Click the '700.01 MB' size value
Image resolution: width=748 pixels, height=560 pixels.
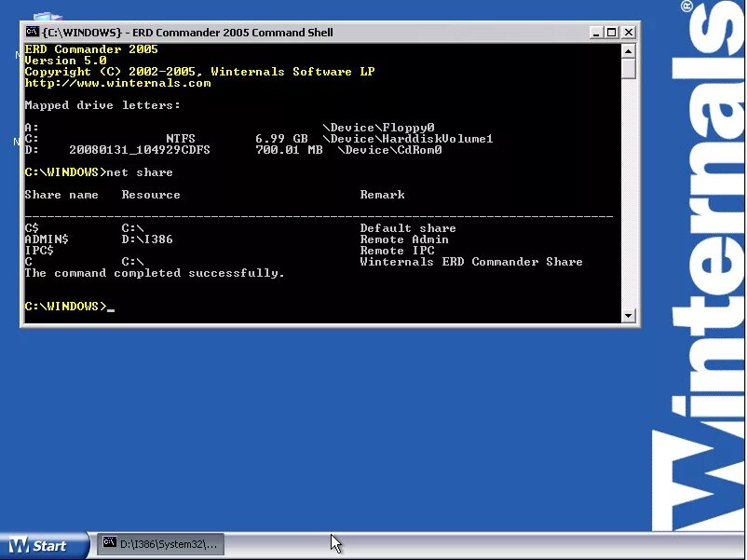[289, 150]
